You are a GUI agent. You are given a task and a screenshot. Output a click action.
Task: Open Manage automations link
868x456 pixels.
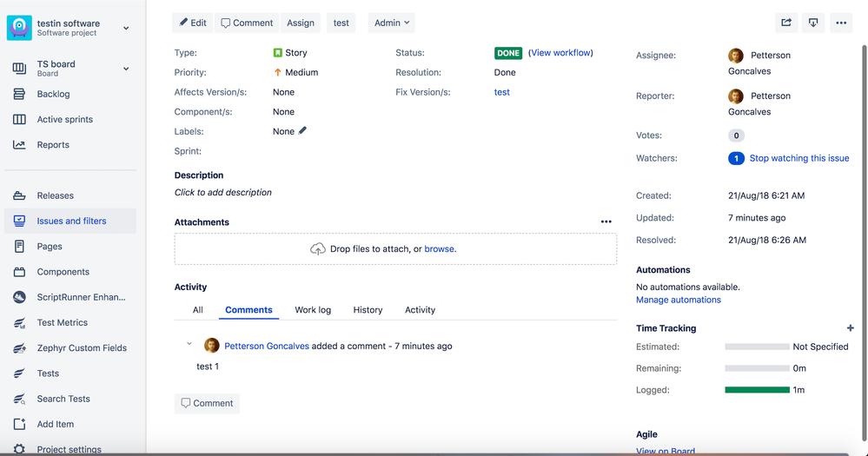pos(678,300)
